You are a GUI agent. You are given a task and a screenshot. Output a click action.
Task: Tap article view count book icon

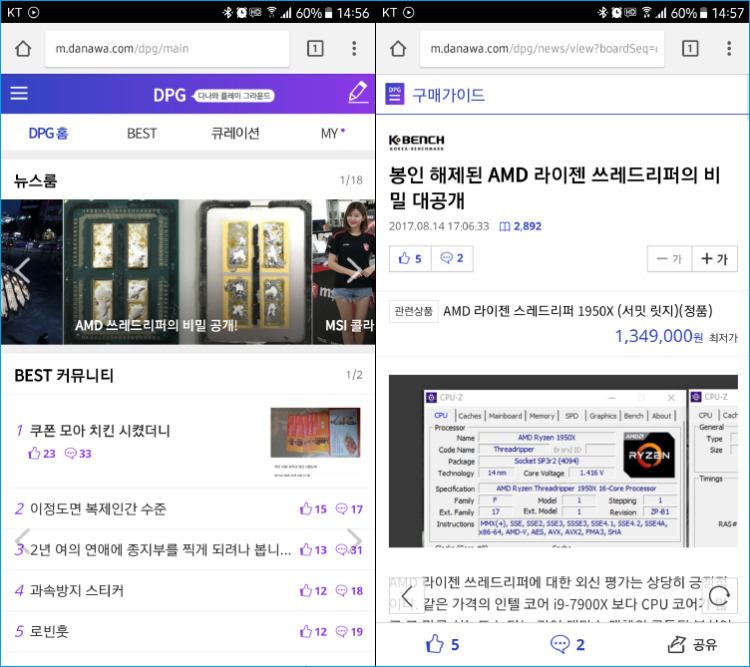point(504,226)
